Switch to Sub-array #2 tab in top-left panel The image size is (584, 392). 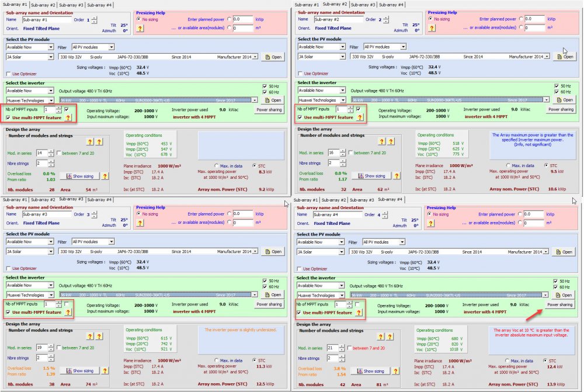tap(43, 5)
